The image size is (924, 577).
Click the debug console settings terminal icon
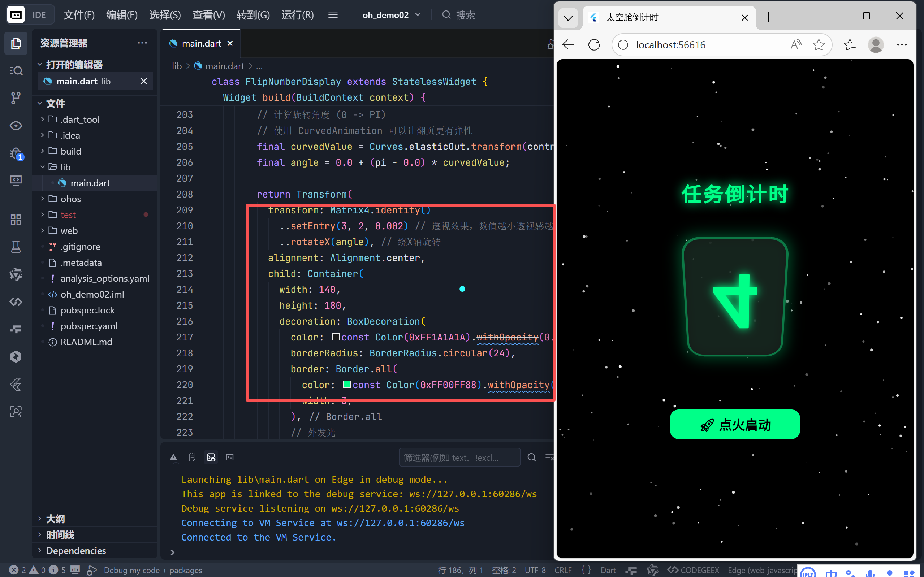pos(229,457)
